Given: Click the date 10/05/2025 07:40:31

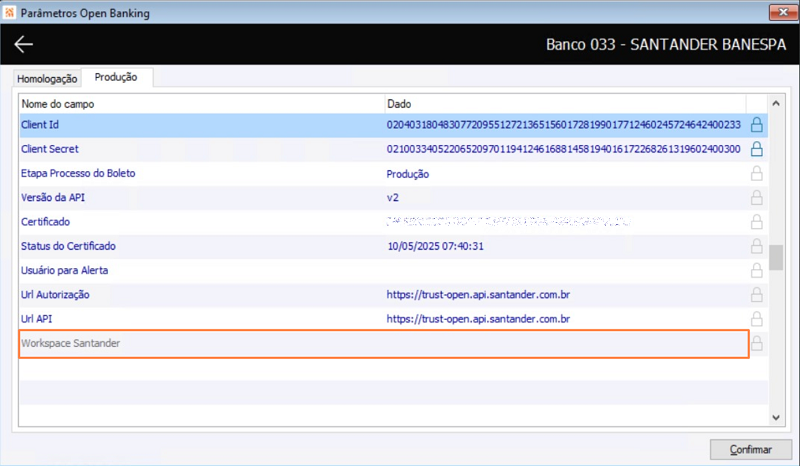Looking at the screenshot, I should pyautogui.click(x=435, y=246).
